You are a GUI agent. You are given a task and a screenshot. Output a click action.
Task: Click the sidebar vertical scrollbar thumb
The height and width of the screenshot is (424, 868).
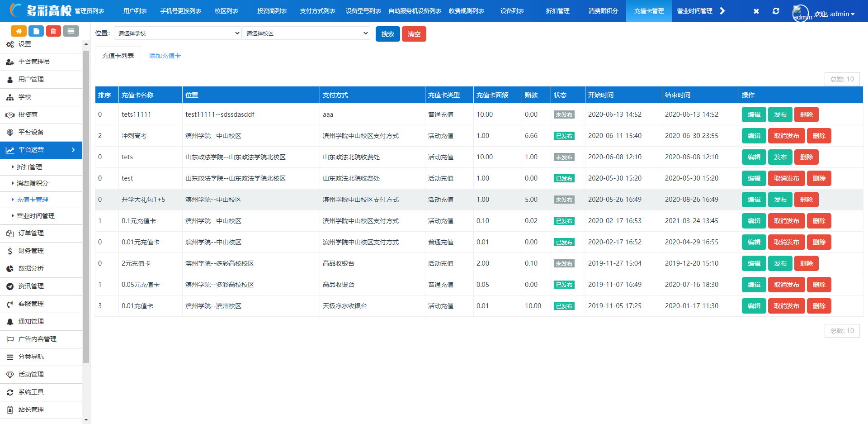click(x=86, y=207)
